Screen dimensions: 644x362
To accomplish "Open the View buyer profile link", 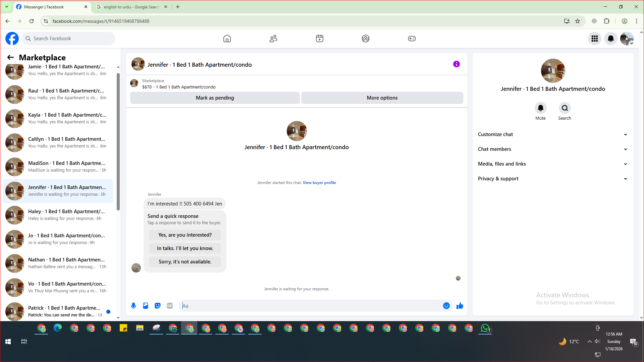I will click(x=319, y=183).
